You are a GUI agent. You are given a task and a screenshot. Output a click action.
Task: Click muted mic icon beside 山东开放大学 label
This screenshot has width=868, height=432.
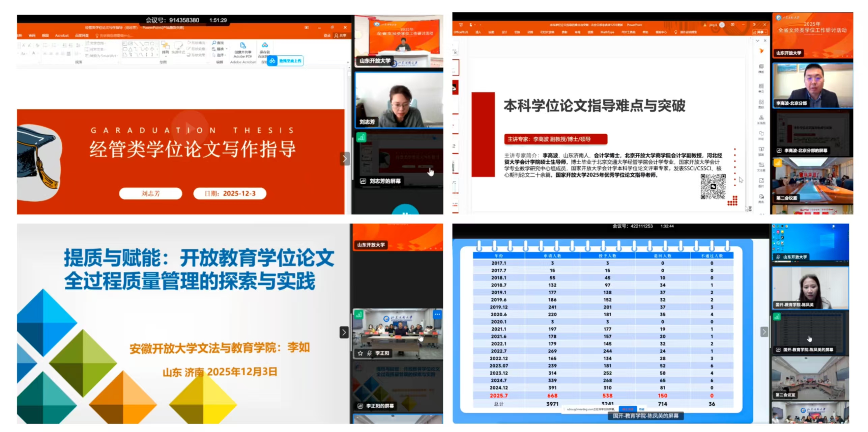778,257
